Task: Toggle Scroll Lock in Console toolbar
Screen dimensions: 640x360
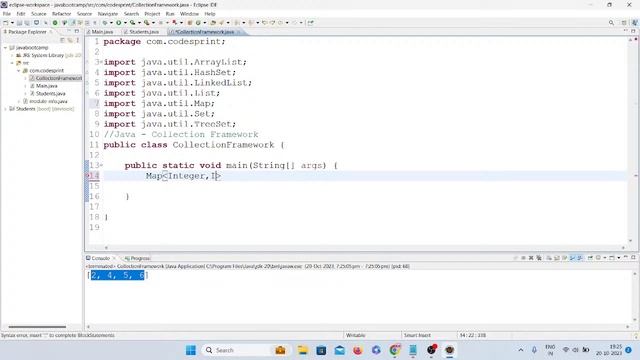Action: 557,258
